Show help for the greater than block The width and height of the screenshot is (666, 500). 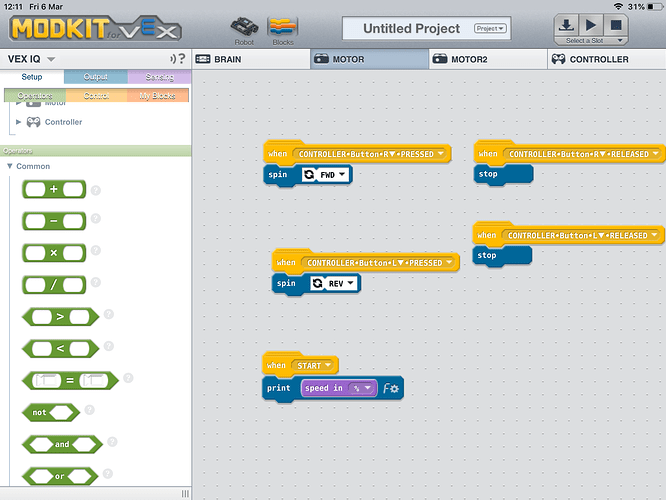point(109,314)
